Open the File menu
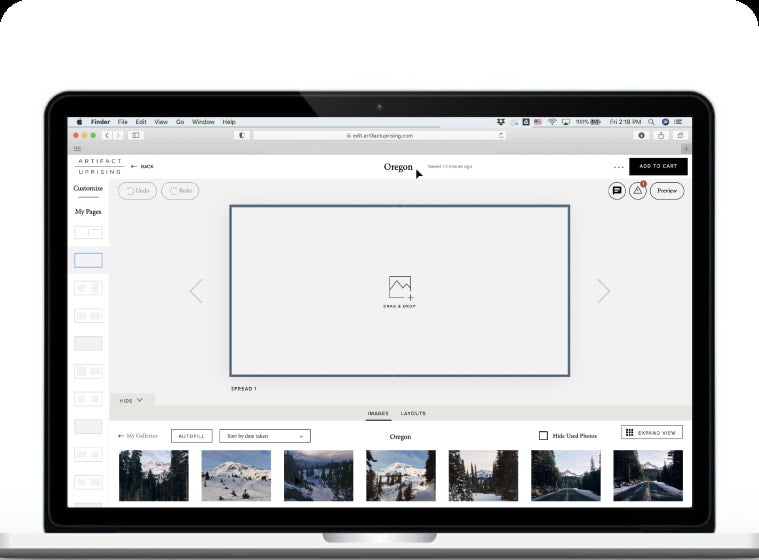 click(122, 122)
